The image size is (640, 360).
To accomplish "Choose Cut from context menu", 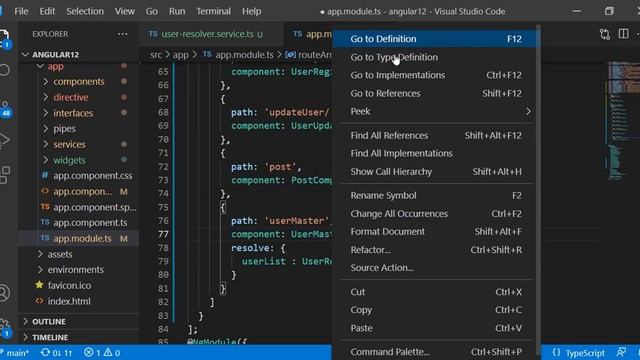I will [x=436, y=292].
